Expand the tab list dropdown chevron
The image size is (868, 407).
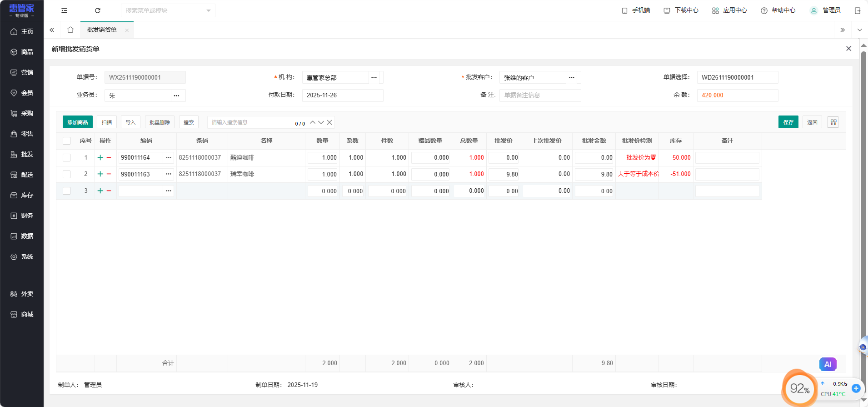point(859,30)
